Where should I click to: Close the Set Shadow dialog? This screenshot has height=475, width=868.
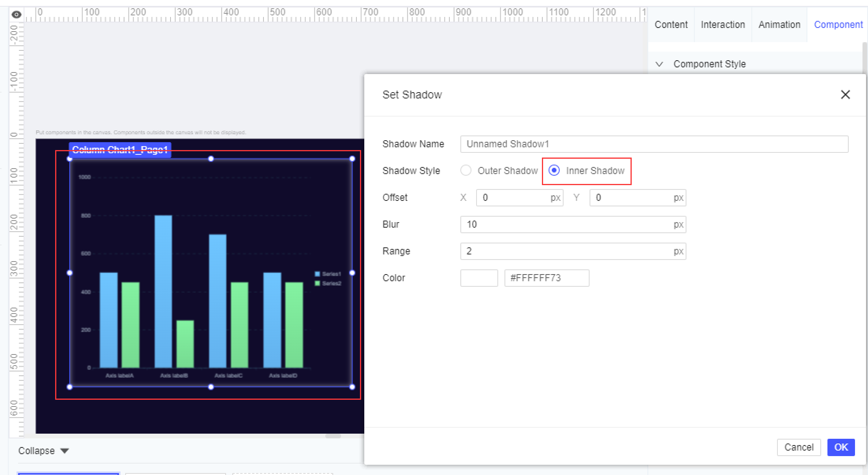tap(845, 95)
